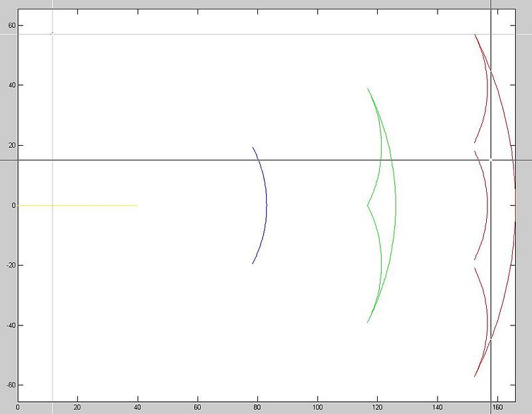This screenshot has height=414, width=532.
Task: Click the blue arc curve
Action: (266, 205)
